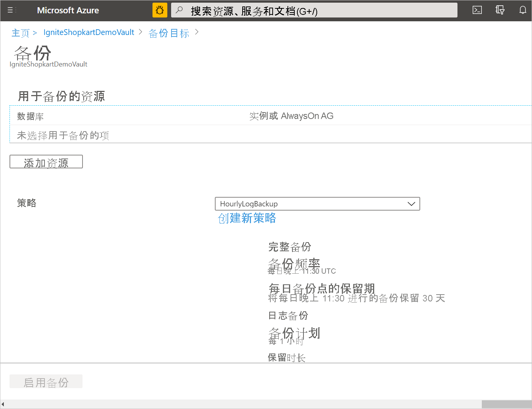
Task: Open directory and subscription filter icon
Action: click(x=500, y=10)
